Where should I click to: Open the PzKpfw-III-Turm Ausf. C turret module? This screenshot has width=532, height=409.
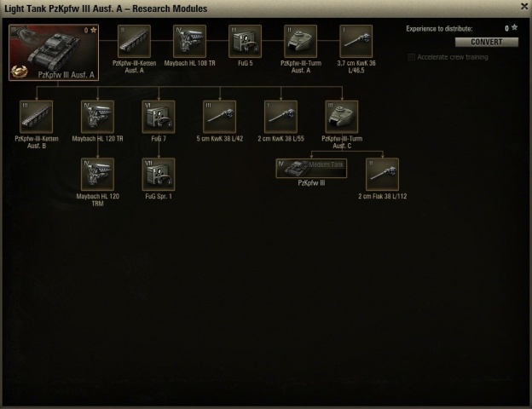(x=342, y=117)
